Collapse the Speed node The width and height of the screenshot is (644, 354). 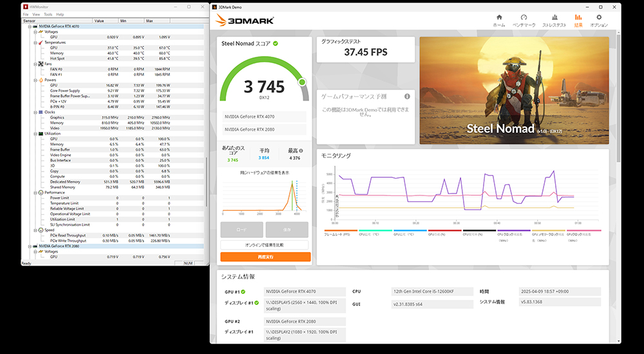[35, 230]
